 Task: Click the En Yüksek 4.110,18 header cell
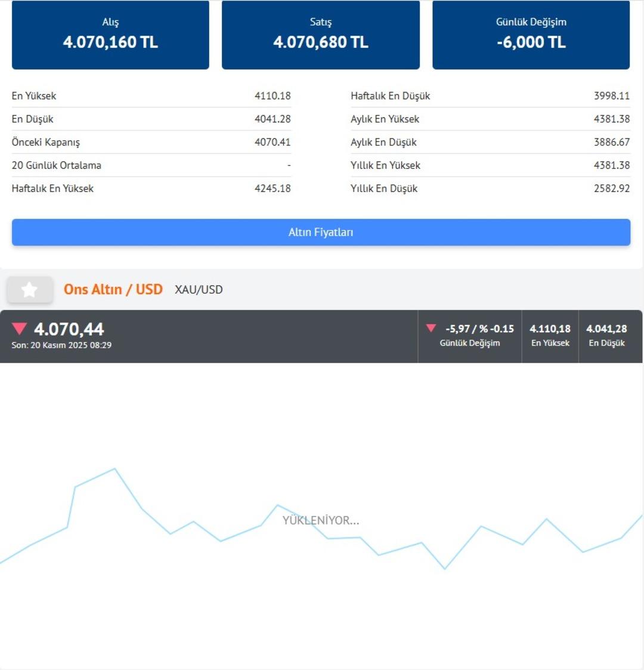pos(550,336)
